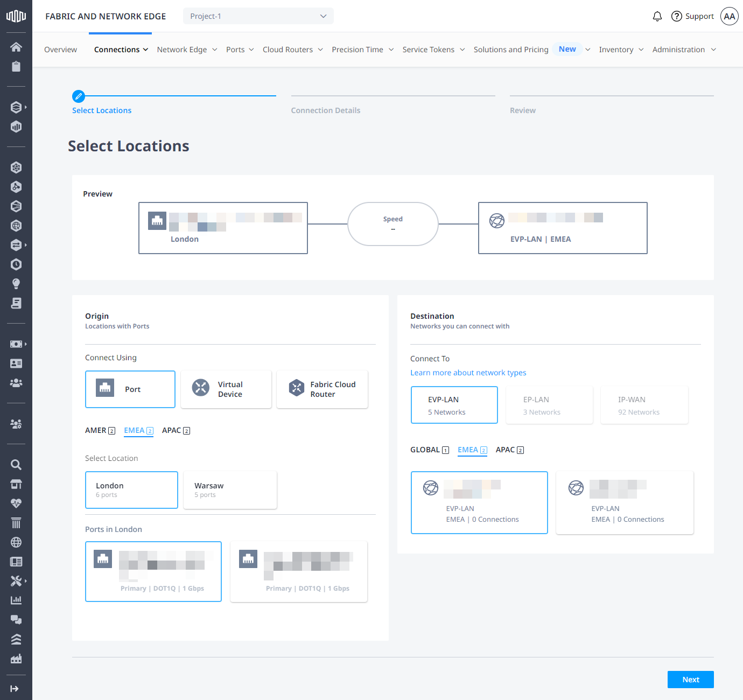
Task: Click the selected EVP-LAN EMEA network card
Action: coord(479,502)
